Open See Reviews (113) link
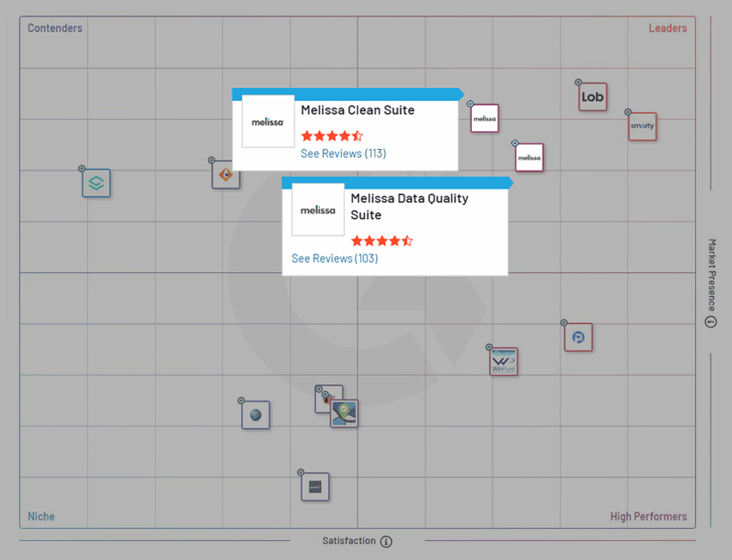Image resolution: width=732 pixels, height=560 pixels. click(x=343, y=153)
